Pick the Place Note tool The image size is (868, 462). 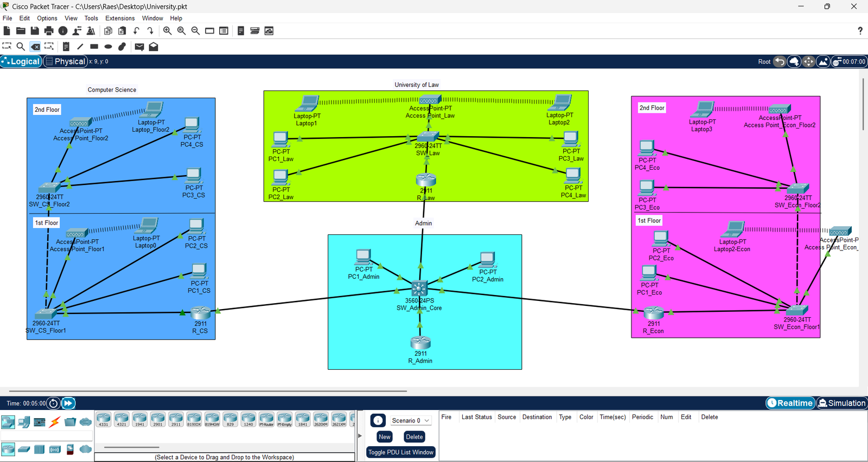[x=66, y=47]
